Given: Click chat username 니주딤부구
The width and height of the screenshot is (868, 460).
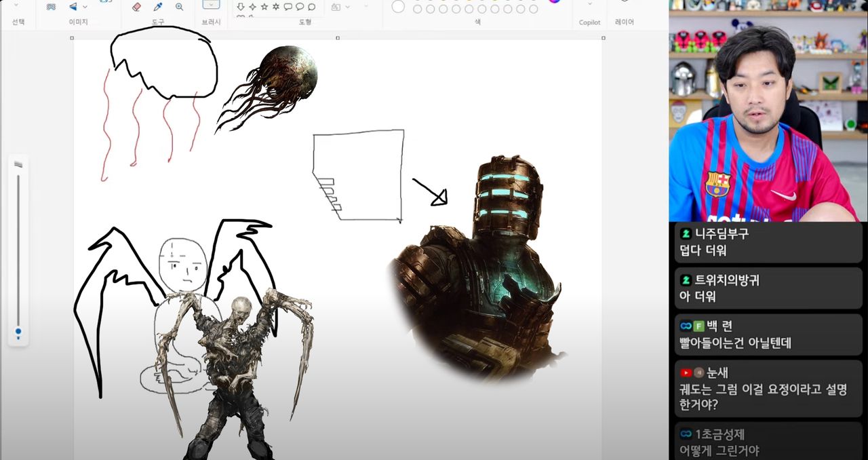Looking at the screenshot, I should [722, 233].
